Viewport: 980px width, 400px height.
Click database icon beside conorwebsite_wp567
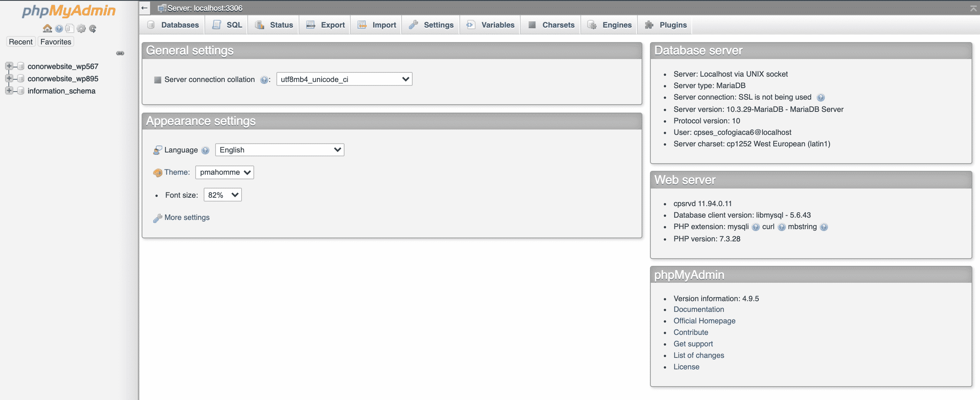pos(21,66)
